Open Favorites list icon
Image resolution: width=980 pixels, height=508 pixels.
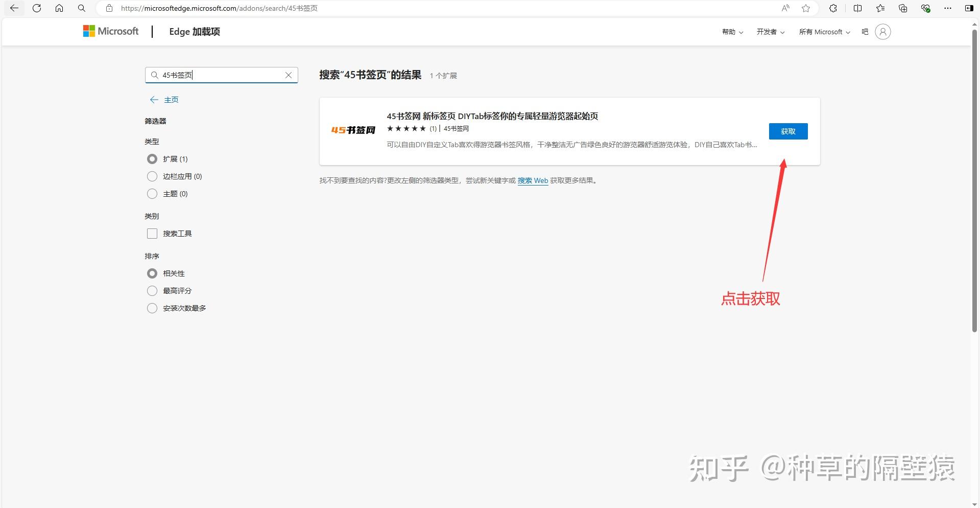click(880, 8)
